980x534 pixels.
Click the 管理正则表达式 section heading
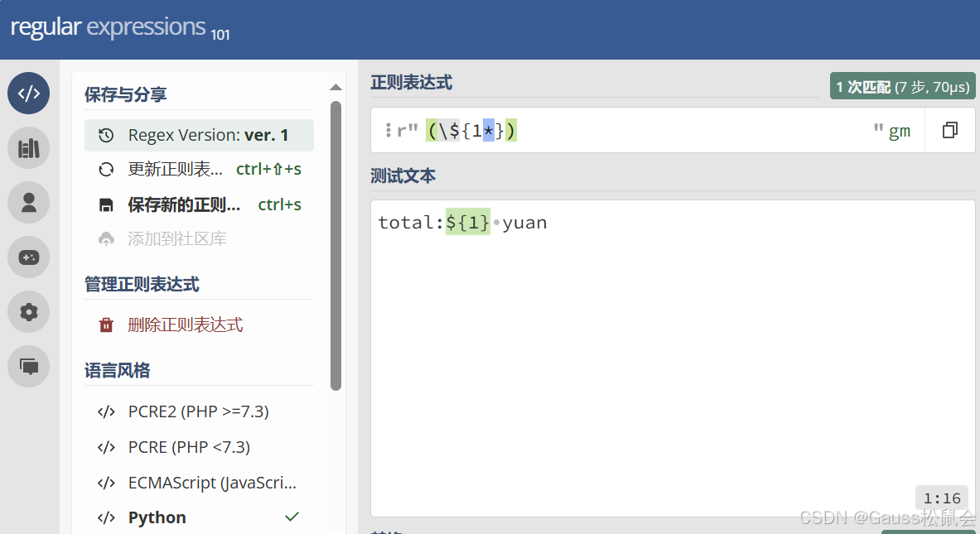pyautogui.click(x=142, y=285)
